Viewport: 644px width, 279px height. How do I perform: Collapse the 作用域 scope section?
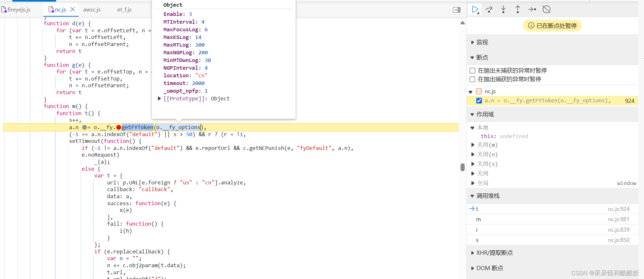pyautogui.click(x=472, y=114)
